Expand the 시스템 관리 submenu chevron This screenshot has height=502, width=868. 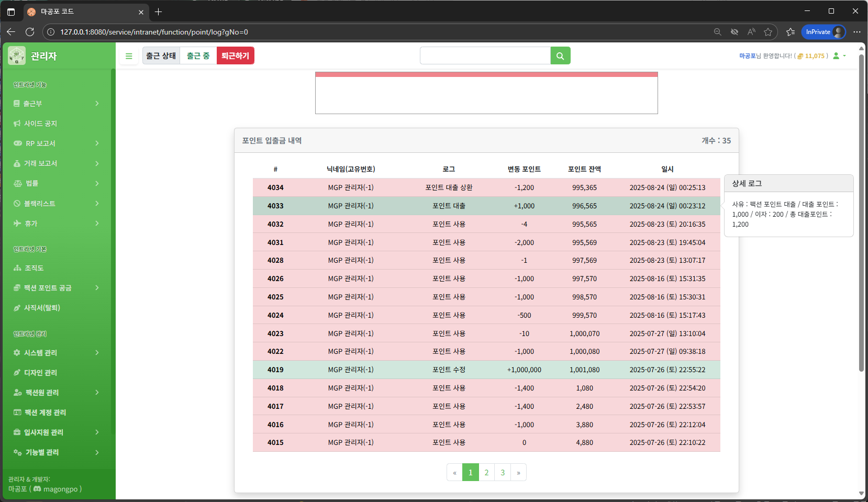pyautogui.click(x=97, y=353)
